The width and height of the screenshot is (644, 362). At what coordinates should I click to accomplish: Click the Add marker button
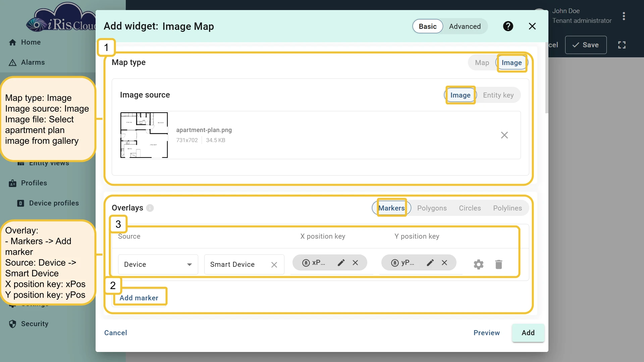click(139, 298)
